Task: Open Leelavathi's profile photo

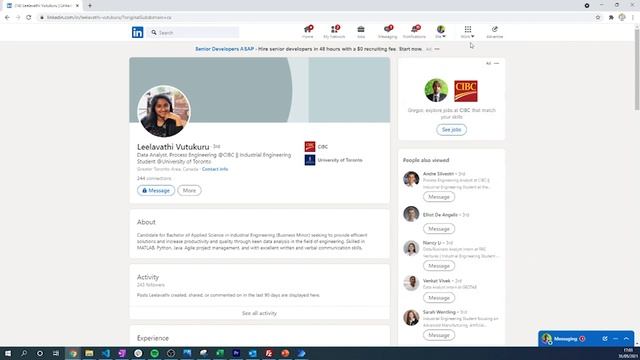Action: (x=164, y=111)
